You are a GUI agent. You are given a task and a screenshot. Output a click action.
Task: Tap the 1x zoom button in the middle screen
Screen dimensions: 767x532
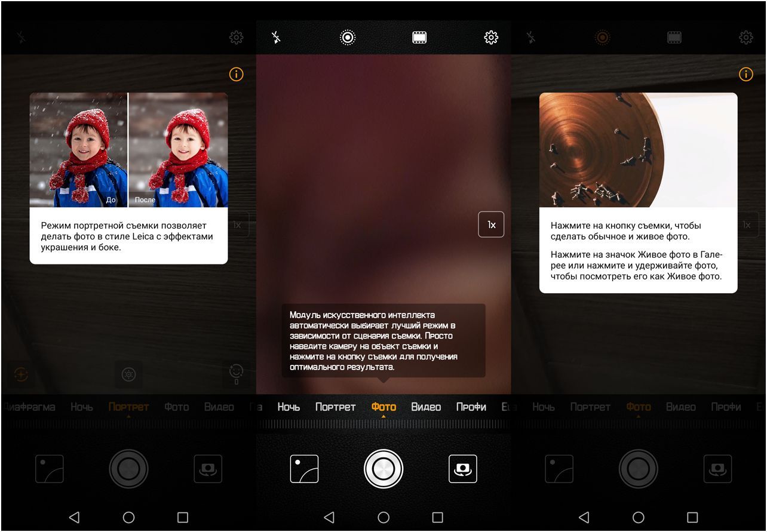pyautogui.click(x=491, y=225)
